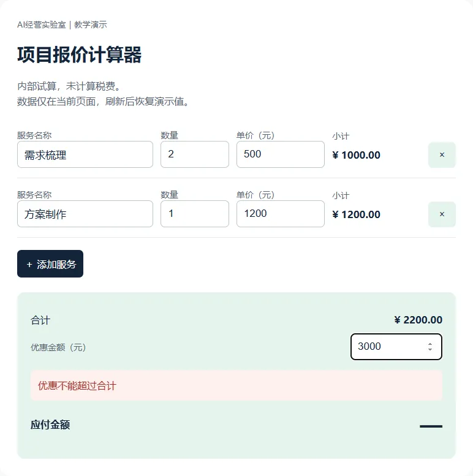Select the quantity field showing 2

195,154
